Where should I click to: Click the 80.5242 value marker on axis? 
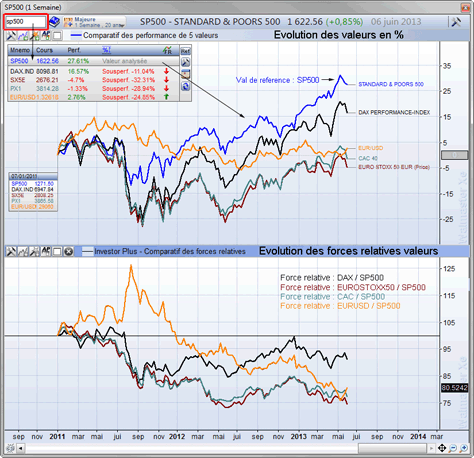pos(455,388)
